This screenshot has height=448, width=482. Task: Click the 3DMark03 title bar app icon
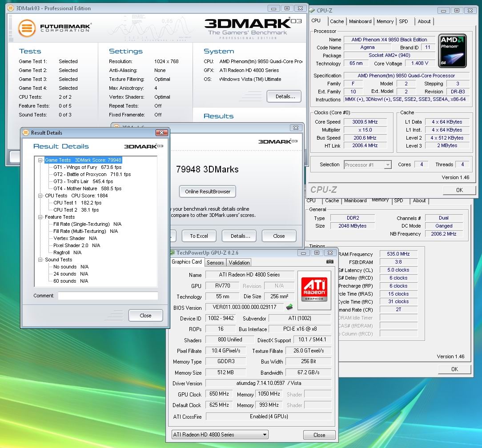point(11,8)
